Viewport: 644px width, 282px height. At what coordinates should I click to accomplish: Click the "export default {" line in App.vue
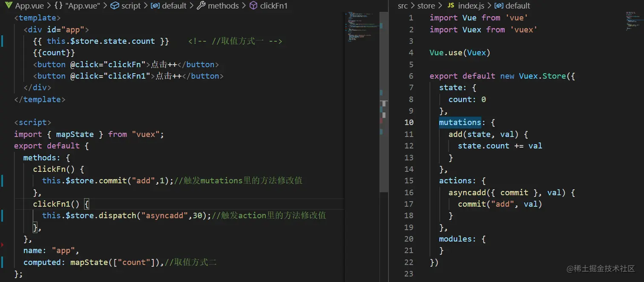(52, 145)
